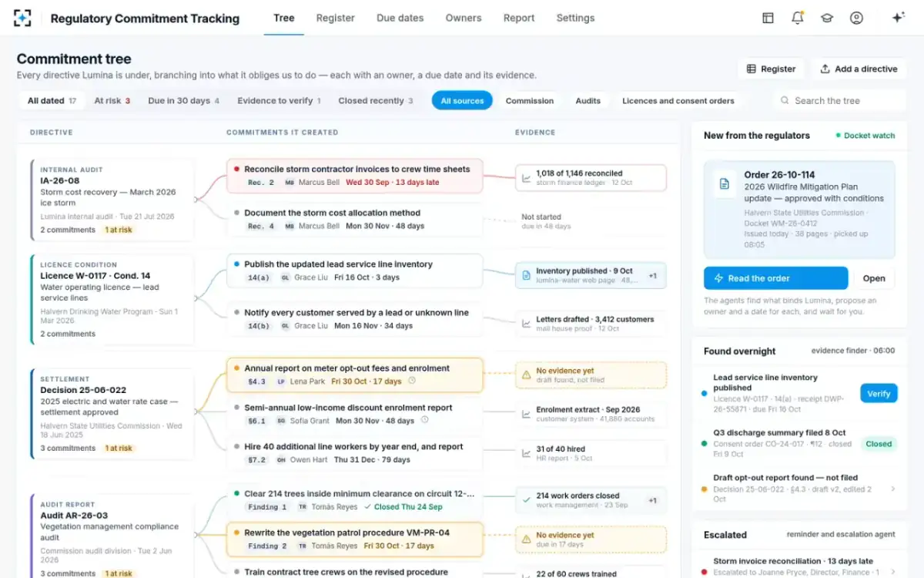Switch to the Register tab
Viewport: 924px width, 578px height.
click(336, 18)
